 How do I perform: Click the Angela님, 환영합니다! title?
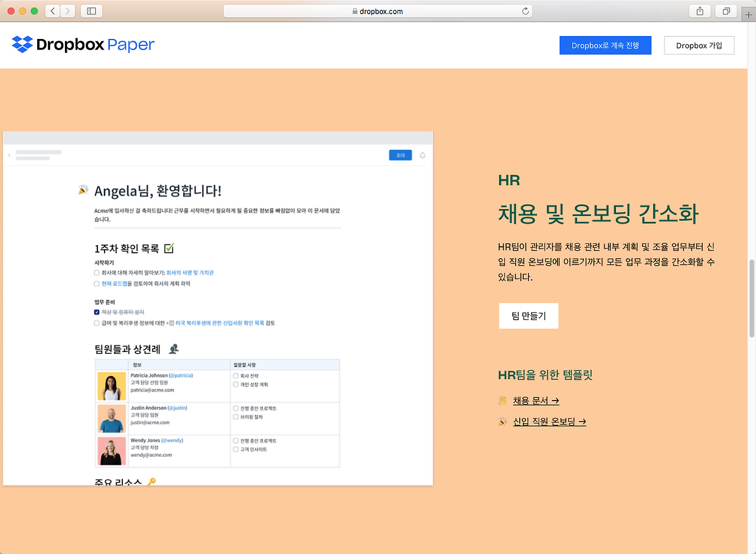coord(158,191)
